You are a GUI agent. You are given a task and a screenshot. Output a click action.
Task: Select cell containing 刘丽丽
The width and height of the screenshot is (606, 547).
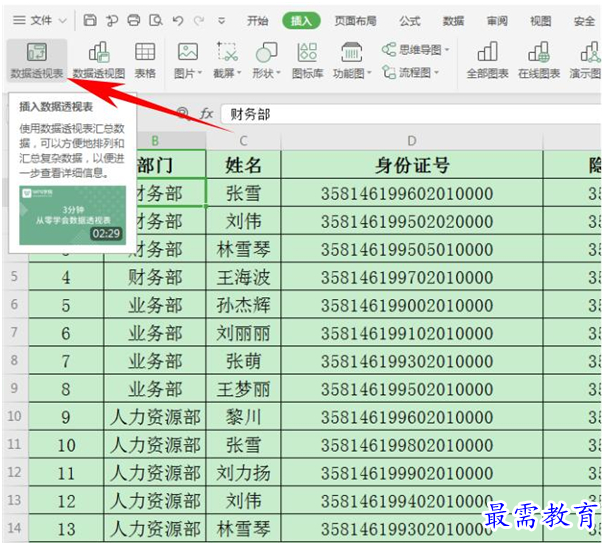(x=243, y=332)
